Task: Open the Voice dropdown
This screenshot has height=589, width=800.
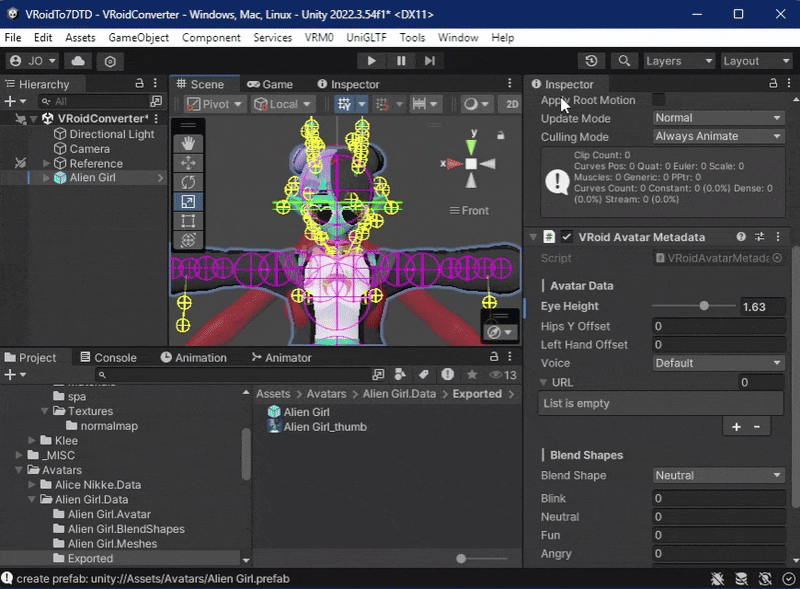Action: click(718, 363)
